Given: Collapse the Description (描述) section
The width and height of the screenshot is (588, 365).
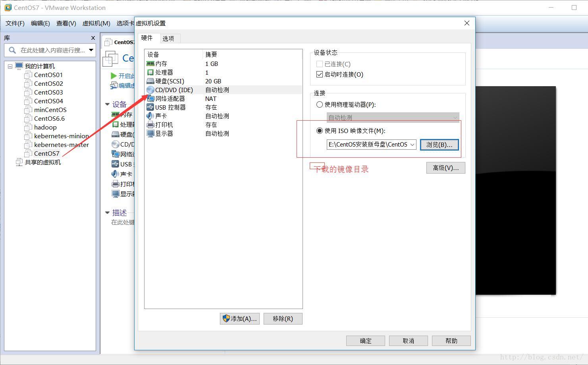Looking at the screenshot, I should click(107, 212).
